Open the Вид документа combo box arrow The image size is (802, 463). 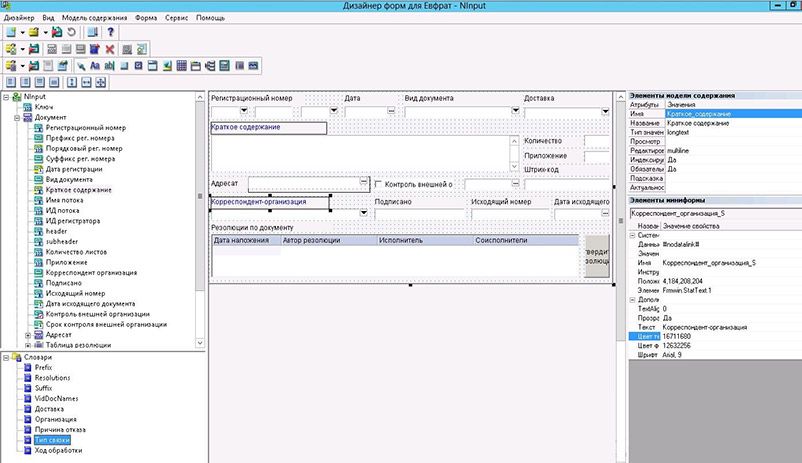(515, 111)
